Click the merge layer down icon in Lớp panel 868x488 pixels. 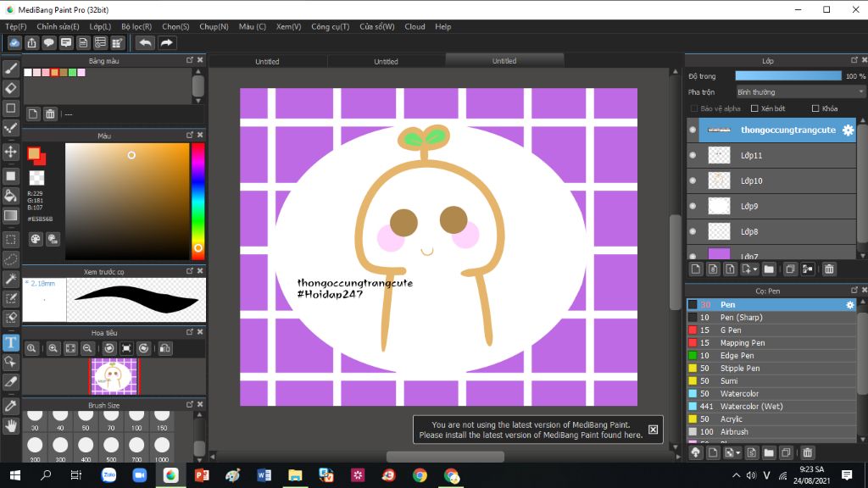(x=808, y=269)
